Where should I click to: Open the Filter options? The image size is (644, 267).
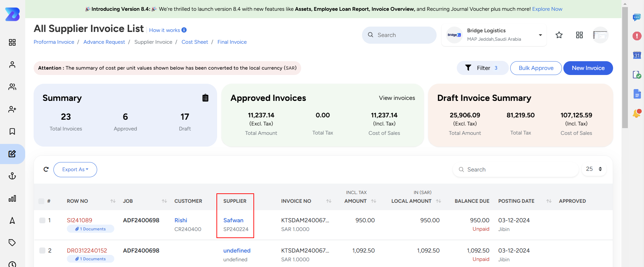coord(482,68)
